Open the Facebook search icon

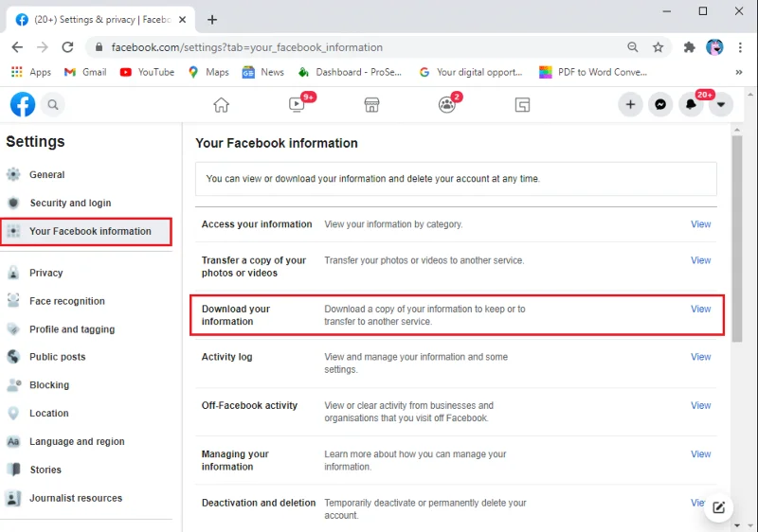(x=53, y=105)
